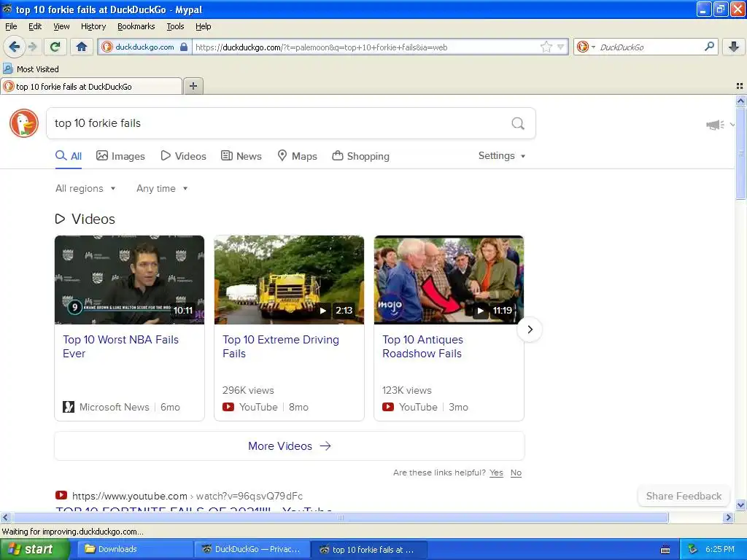This screenshot has height=560, width=747.
Task: Click the horizontal scrollbar right arrow
Action: click(728, 517)
